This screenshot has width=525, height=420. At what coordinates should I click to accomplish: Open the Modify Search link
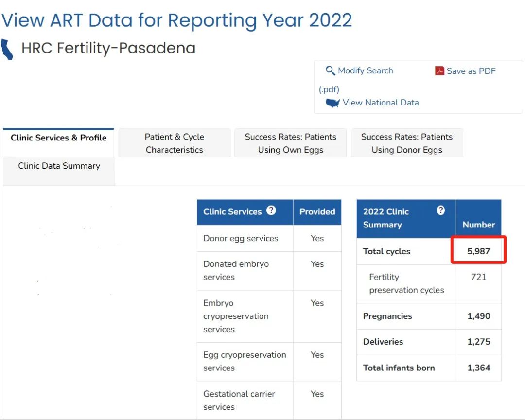pos(365,70)
